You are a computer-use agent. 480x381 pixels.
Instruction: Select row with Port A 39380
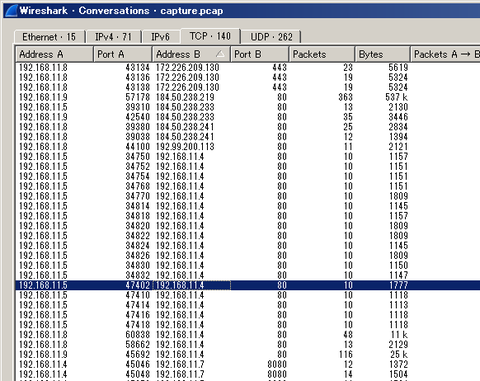pos(248,127)
